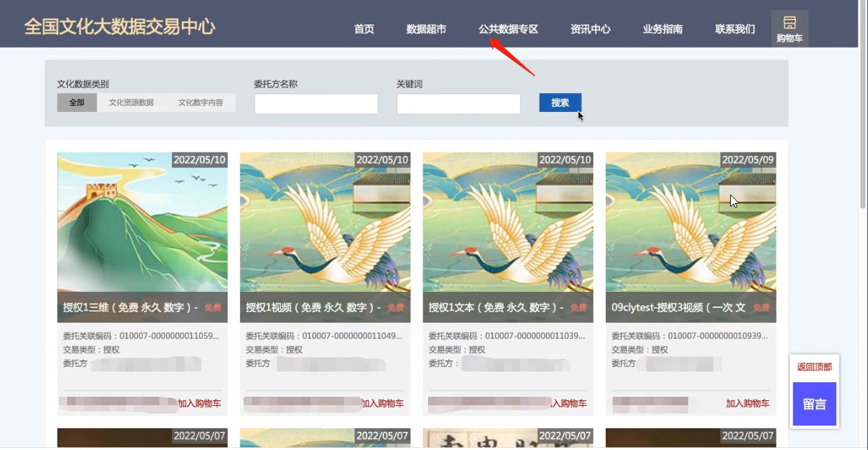Open the 资讯中心 navigation item
The width and height of the screenshot is (868, 450).
click(x=590, y=29)
